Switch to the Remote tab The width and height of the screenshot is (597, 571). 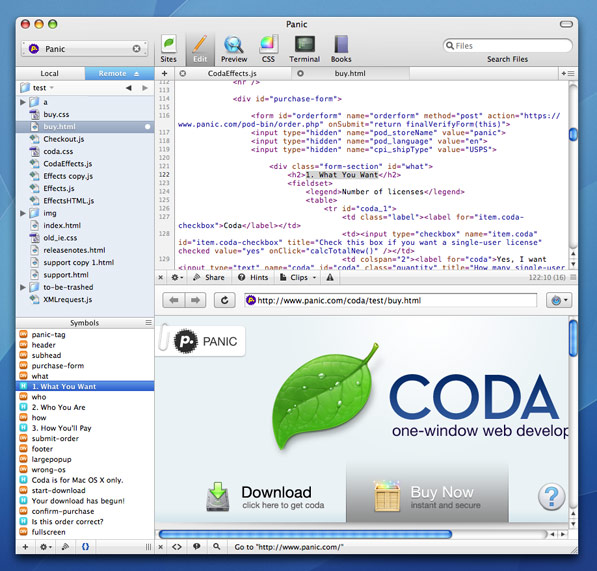coord(119,73)
